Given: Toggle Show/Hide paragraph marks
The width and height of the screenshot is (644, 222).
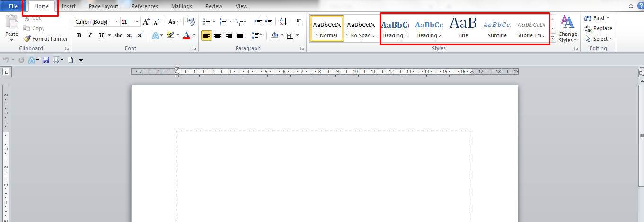Looking at the screenshot, I should tap(299, 22).
